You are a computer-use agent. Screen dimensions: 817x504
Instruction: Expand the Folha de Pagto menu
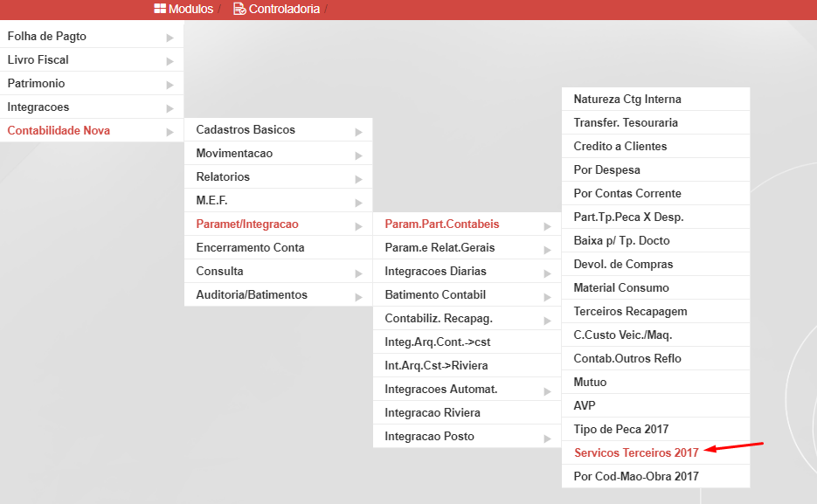tap(92, 36)
